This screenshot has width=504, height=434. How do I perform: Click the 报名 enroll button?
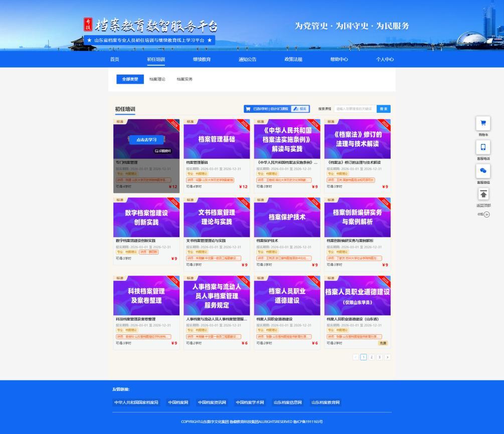tap(300, 109)
